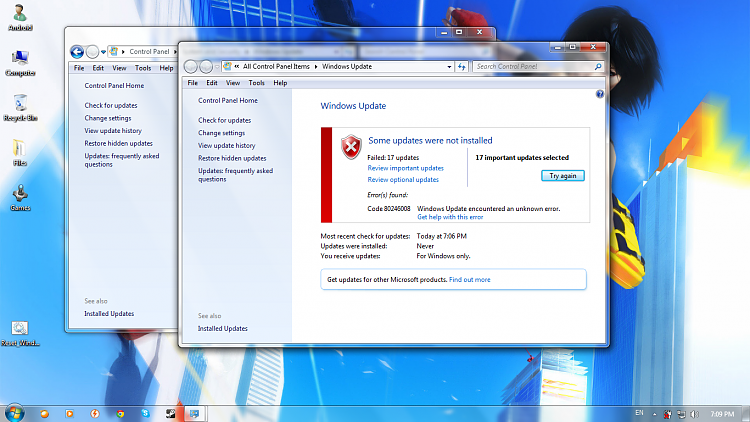Click the refresh icon beside the address bar
Viewport: 750px width, 422px height.
tap(462, 67)
